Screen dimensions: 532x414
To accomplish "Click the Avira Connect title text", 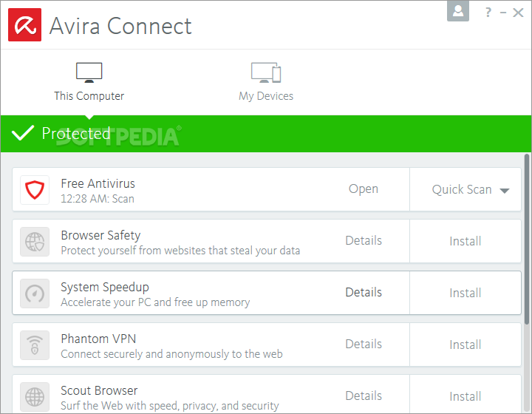I will pos(120,26).
